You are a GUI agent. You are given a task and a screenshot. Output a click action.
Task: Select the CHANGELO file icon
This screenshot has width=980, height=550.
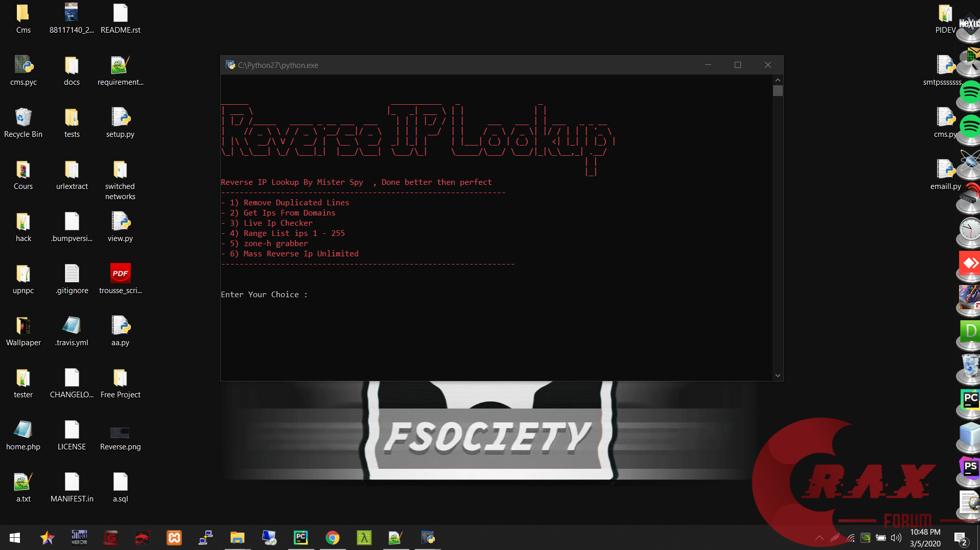click(72, 384)
